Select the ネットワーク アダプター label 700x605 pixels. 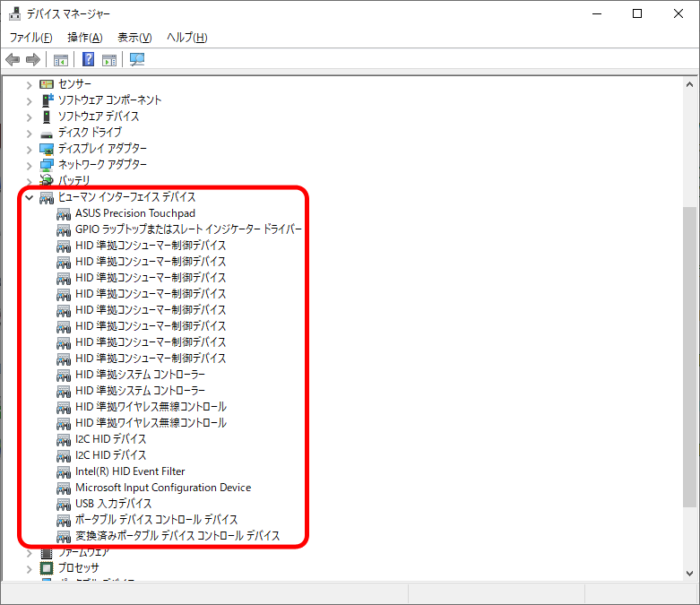point(102,164)
